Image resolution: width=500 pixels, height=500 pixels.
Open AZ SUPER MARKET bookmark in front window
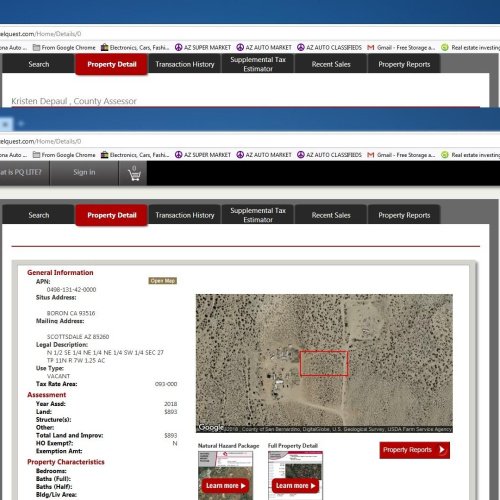(x=203, y=155)
